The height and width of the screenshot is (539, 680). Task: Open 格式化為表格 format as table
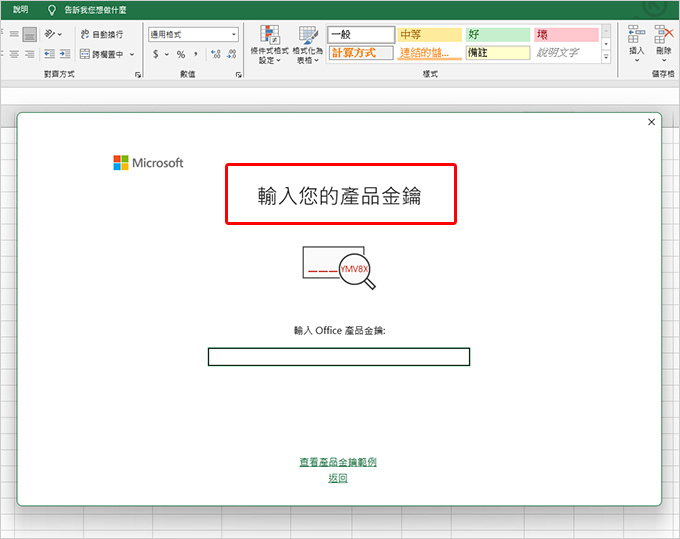coord(307,45)
